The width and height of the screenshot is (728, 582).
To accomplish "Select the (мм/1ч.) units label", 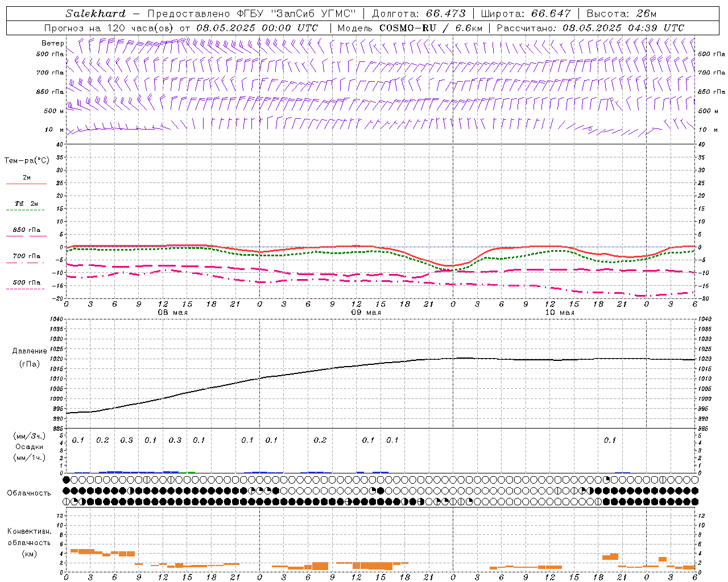I will pyautogui.click(x=29, y=458).
